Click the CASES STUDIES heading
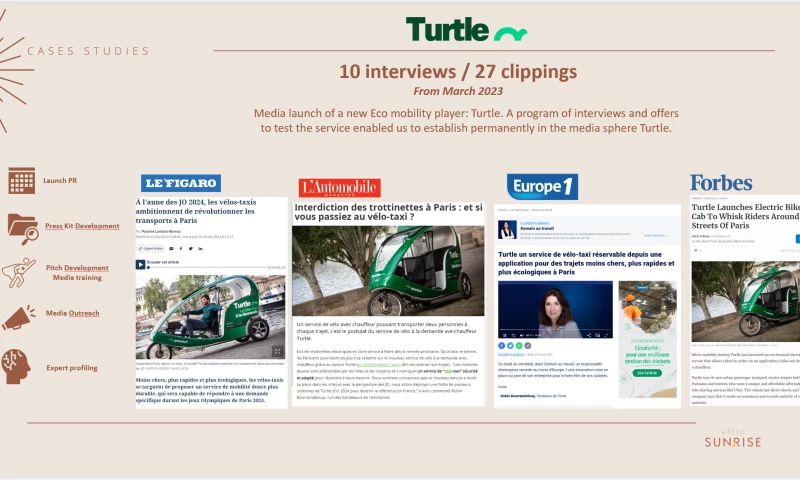The width and height of the screenshot is (800, 480). (88, 51)
